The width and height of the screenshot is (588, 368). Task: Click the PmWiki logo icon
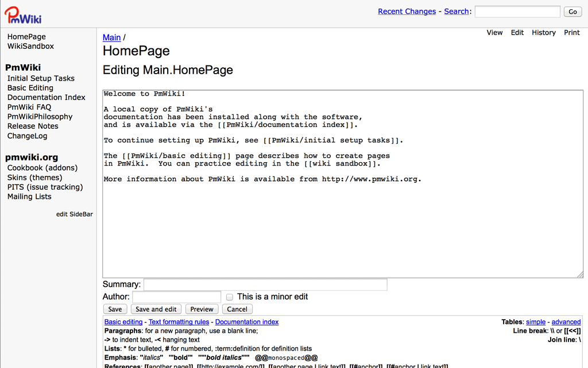pyautogui.click(x=23, y=14)
